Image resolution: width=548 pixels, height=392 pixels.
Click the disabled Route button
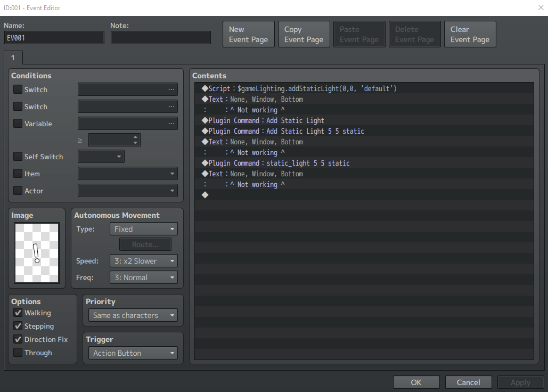tap(145, 244)
